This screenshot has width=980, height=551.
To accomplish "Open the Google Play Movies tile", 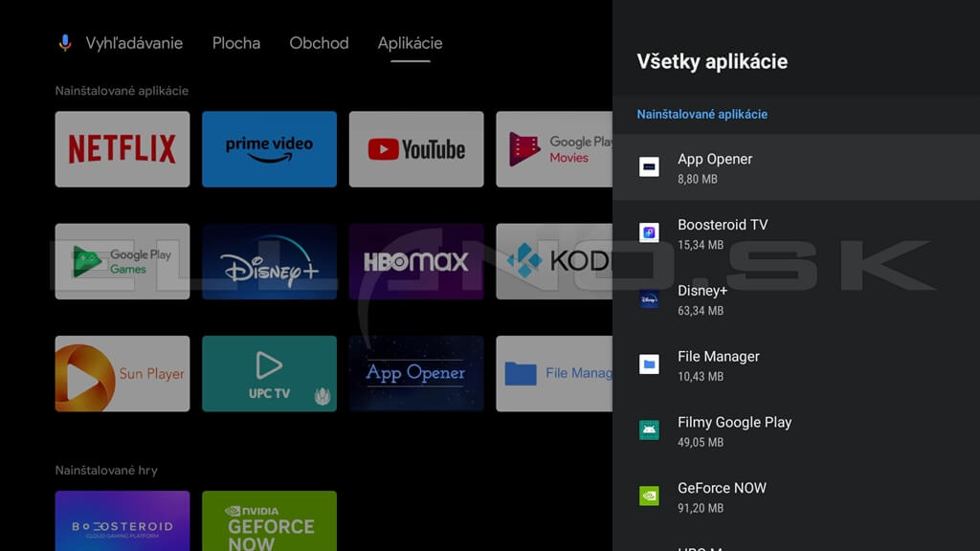I will (554, 149).
